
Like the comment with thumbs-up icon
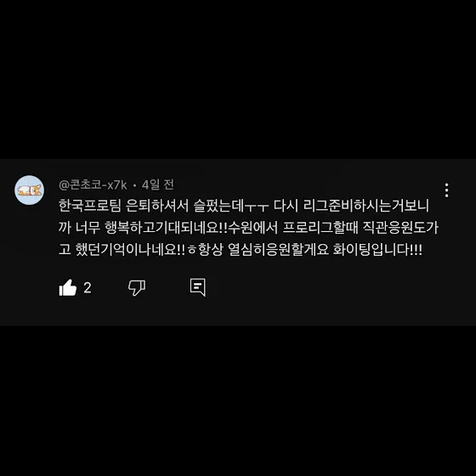tap(68, 287)
